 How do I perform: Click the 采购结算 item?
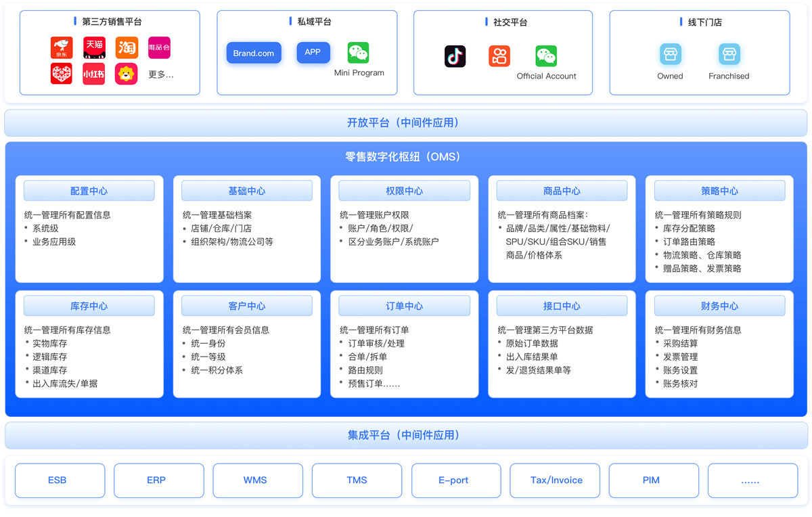click(680, 344)
